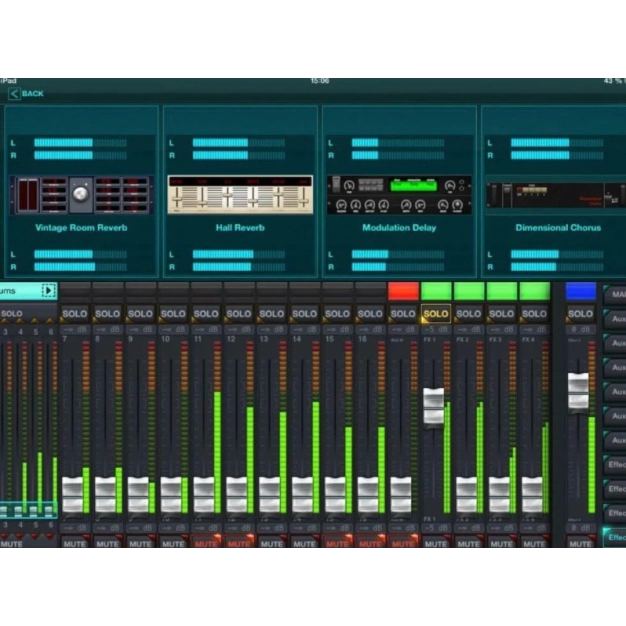Open the Hall Reverb plugin thumbnail

[240, 195]
